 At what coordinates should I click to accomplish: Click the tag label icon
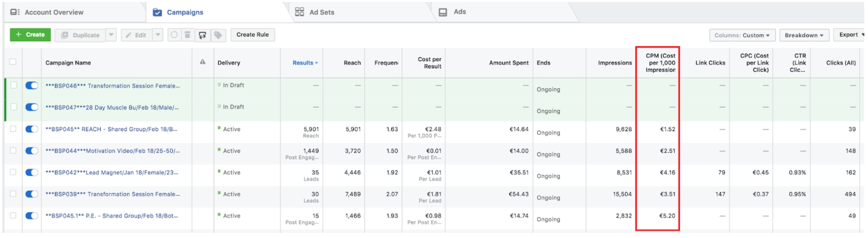[218, 35]
